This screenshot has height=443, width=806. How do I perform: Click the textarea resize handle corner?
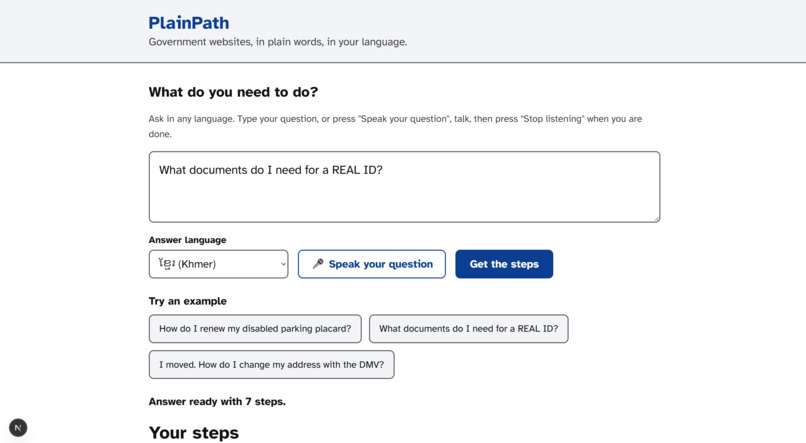656,219
